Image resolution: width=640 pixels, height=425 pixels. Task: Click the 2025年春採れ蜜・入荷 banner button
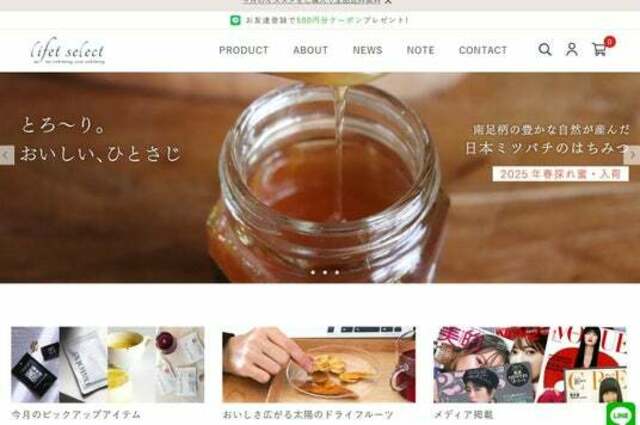point(560,174)
